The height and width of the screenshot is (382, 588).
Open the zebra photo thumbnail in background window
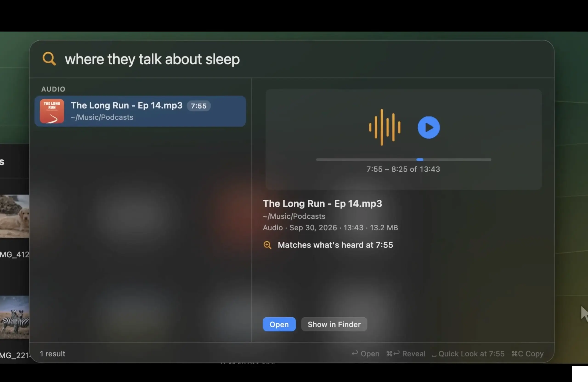(x=14, y=317)
